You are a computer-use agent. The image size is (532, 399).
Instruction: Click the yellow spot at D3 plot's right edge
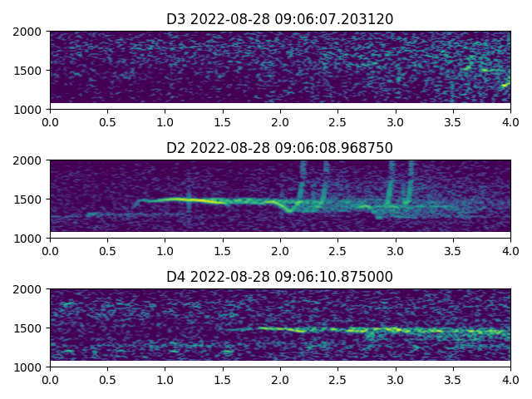(x=505, y=85)
